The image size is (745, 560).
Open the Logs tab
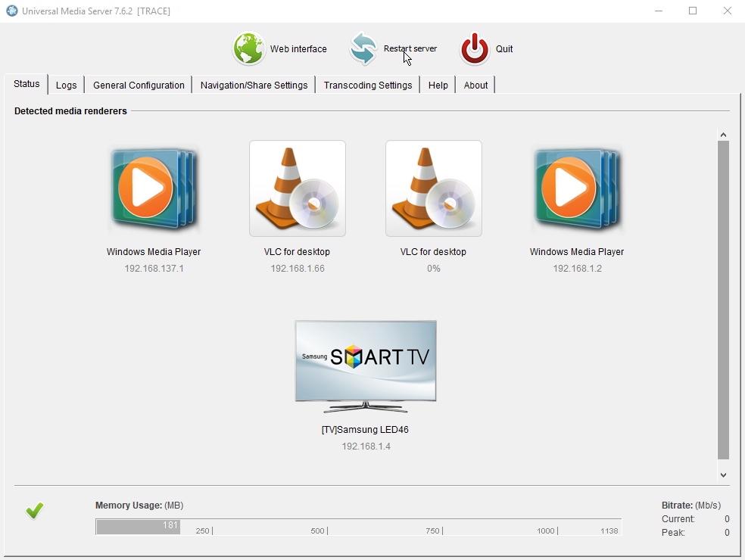pos(66,85)
